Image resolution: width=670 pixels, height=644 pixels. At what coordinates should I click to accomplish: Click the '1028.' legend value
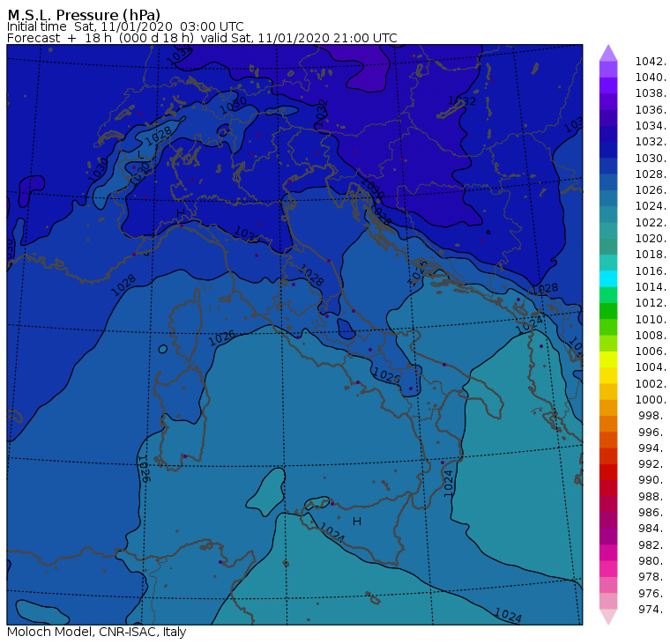click(651, 174)
